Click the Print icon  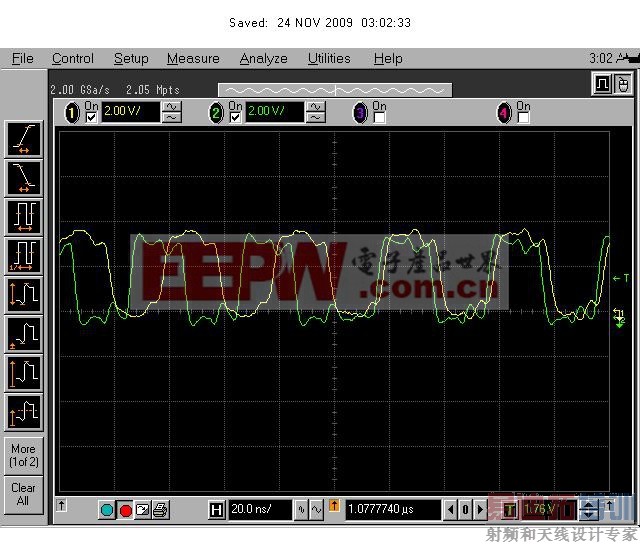click(160, 510)
